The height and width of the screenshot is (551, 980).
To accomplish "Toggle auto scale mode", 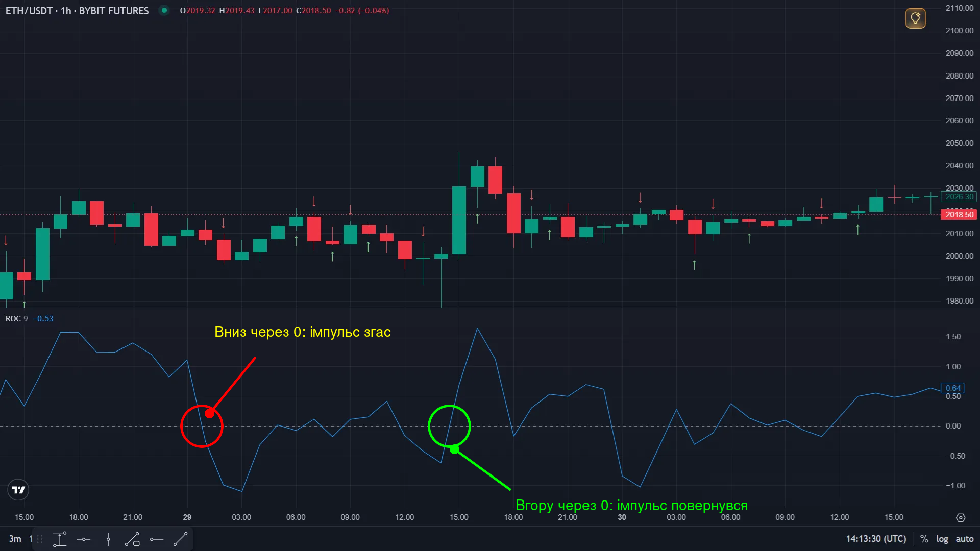I will tap(964, 539).
